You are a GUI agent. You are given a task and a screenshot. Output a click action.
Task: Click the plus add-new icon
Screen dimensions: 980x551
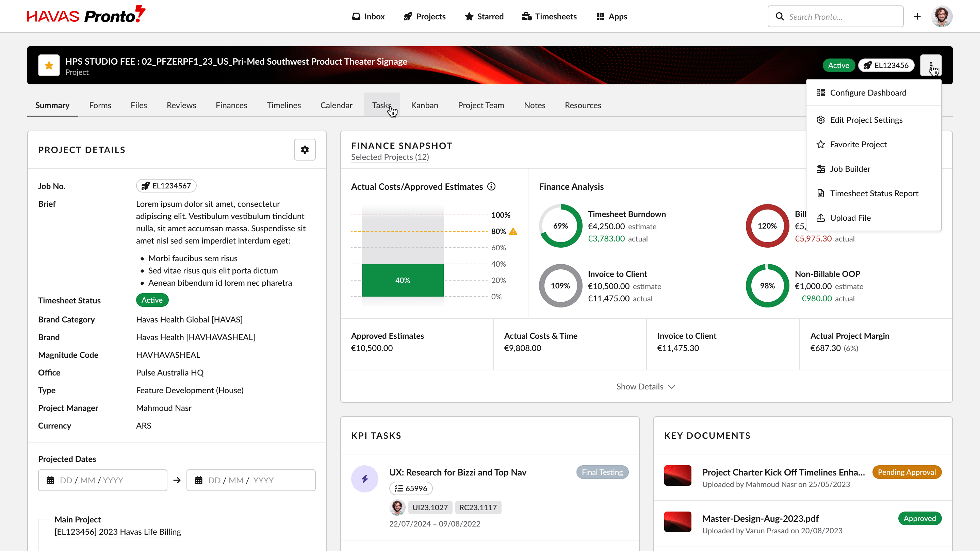pos(917,16)
